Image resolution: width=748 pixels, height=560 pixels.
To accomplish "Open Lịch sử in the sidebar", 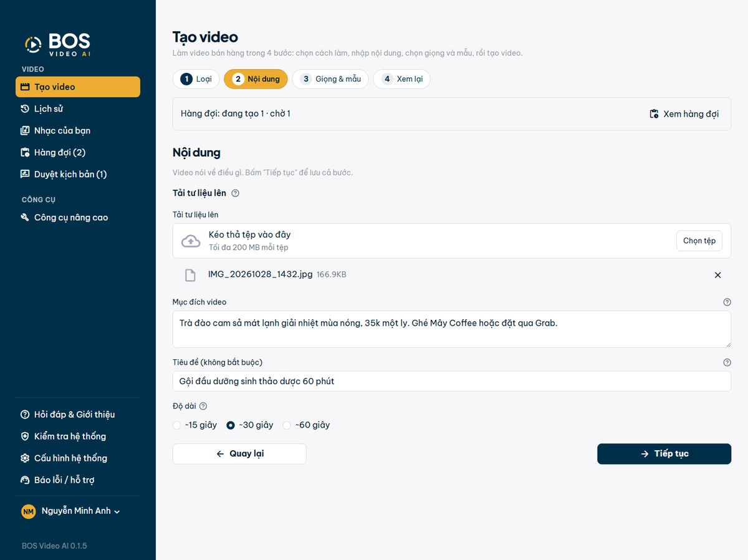I will [78, 109].
